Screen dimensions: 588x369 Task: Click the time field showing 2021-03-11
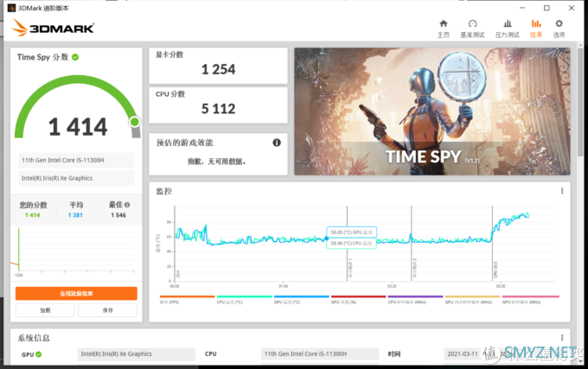point(502,354)
